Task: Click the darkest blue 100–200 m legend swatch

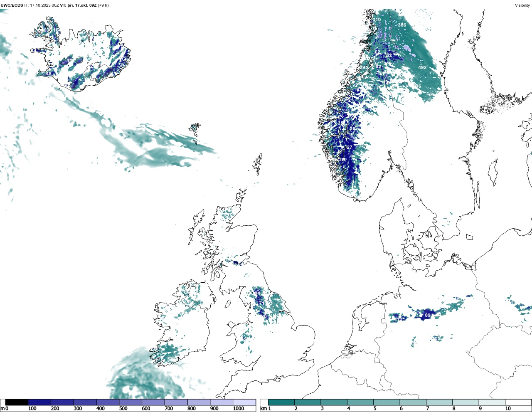Action: (x=39, y=402)
